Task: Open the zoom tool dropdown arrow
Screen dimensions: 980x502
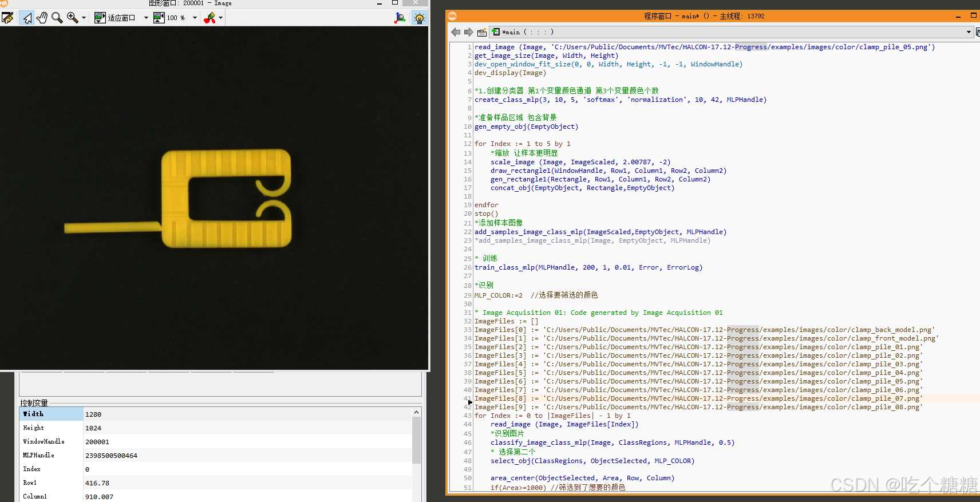Action: click(84, 18)
